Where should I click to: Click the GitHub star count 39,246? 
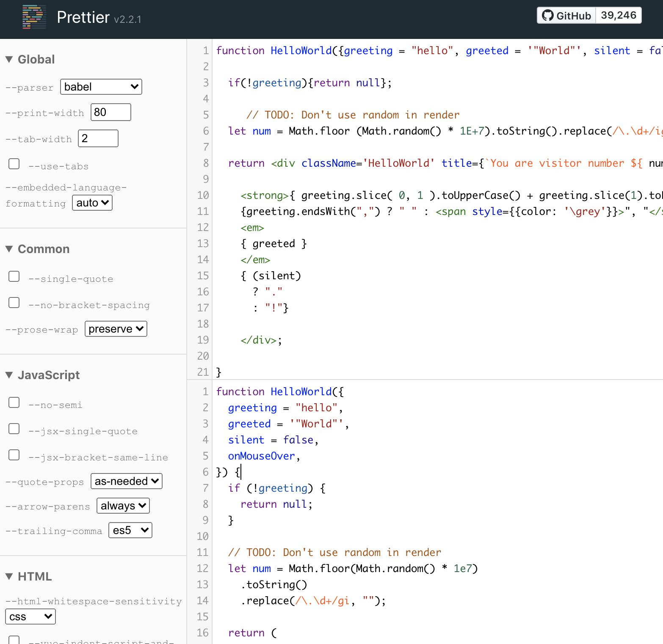click(619, 16)
